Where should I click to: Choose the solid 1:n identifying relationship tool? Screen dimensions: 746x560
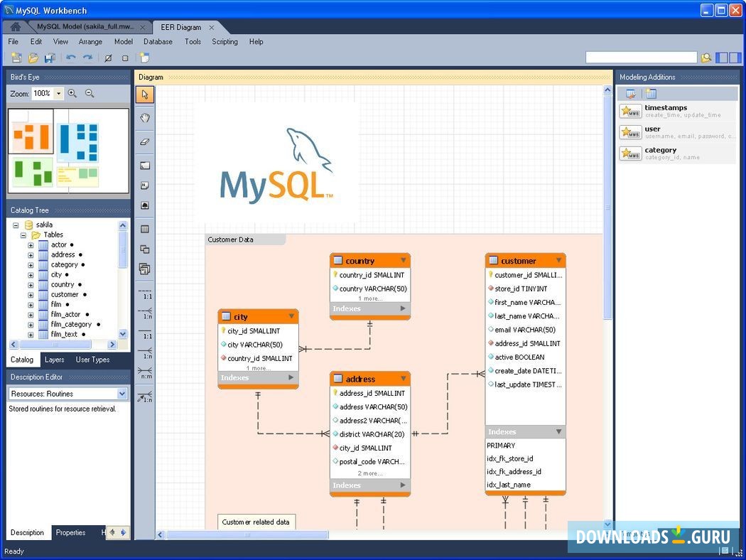[145, 353]
